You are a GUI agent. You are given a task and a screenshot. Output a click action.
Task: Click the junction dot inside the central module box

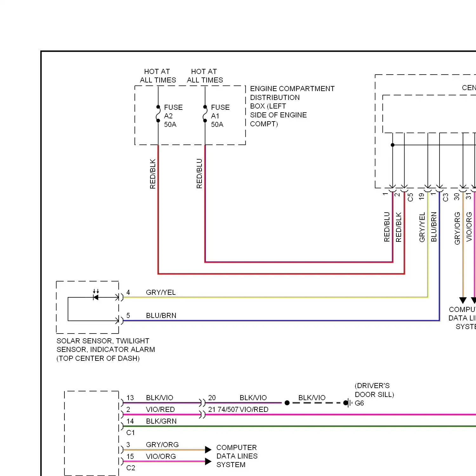click(x=393, y=145)
